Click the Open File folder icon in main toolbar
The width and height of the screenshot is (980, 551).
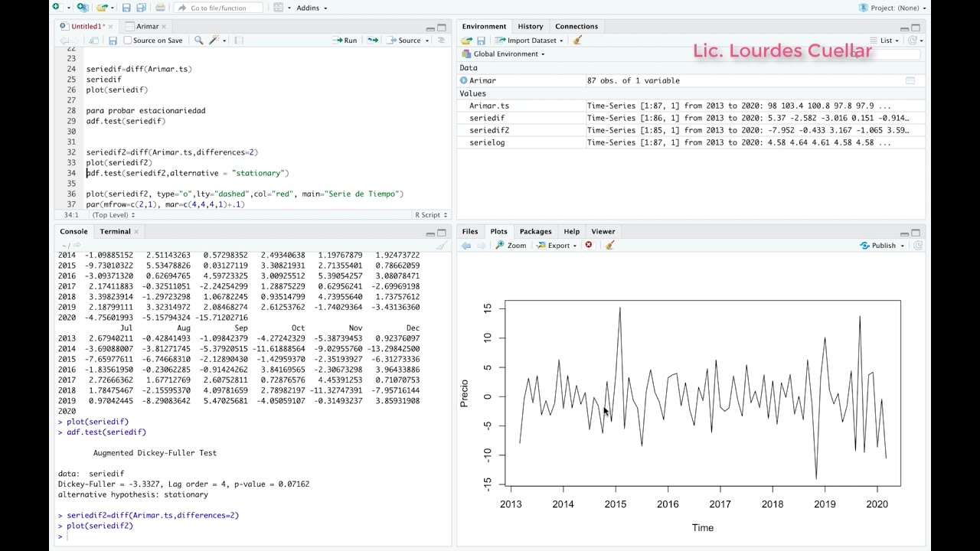(x=101, y=8)
